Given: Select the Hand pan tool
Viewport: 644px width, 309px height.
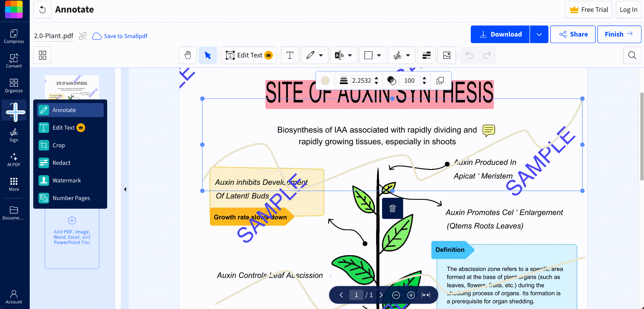Looking at the screenshot, I should [x=188, y=55].
